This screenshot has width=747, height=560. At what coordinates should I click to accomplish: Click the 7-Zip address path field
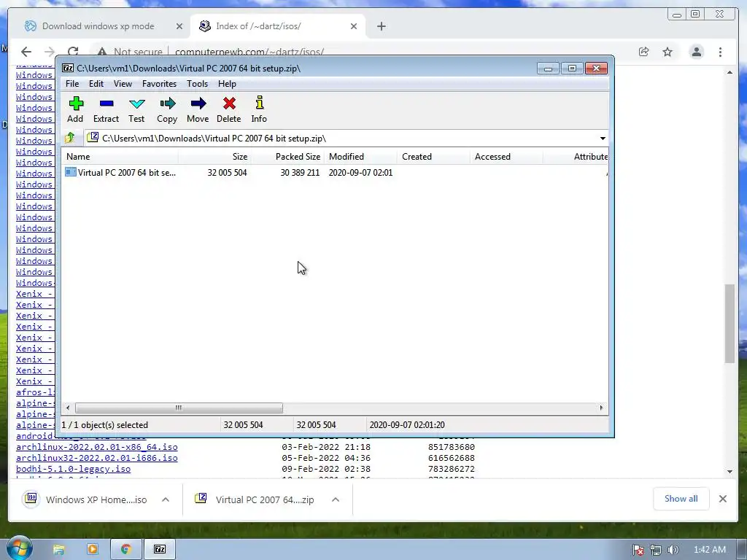coord(341,139)
